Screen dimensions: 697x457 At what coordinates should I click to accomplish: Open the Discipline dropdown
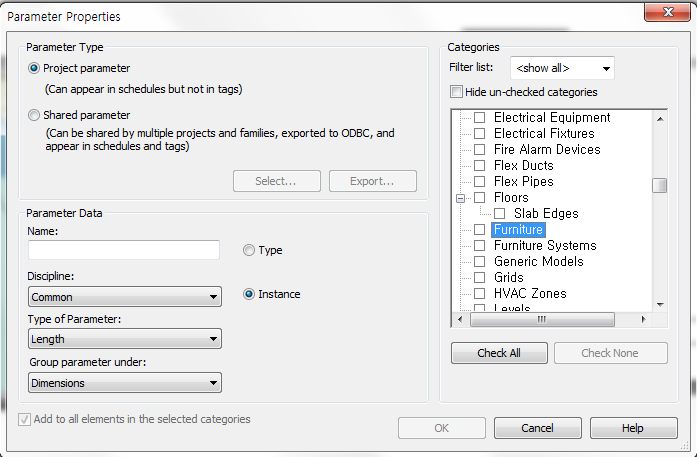[x=125, y=297]
